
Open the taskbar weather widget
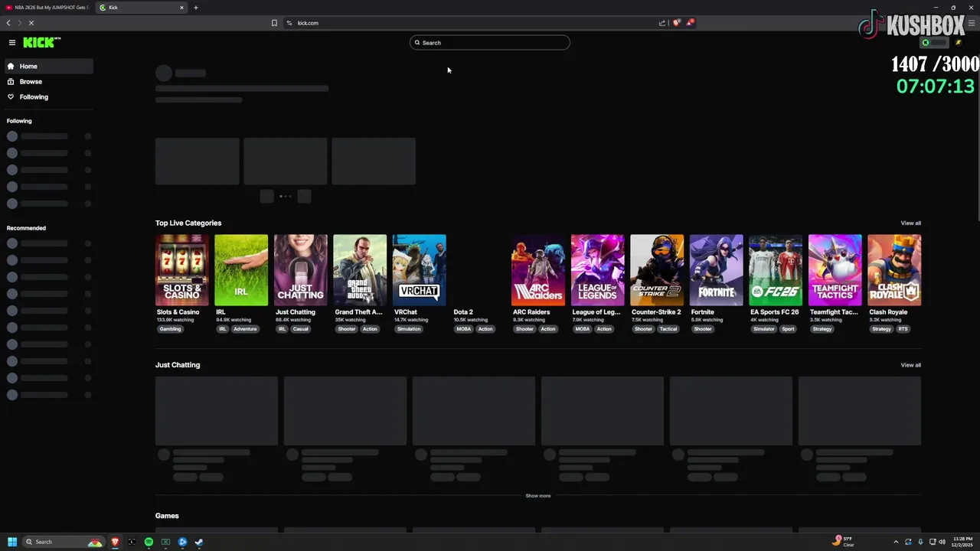[843, 542]
